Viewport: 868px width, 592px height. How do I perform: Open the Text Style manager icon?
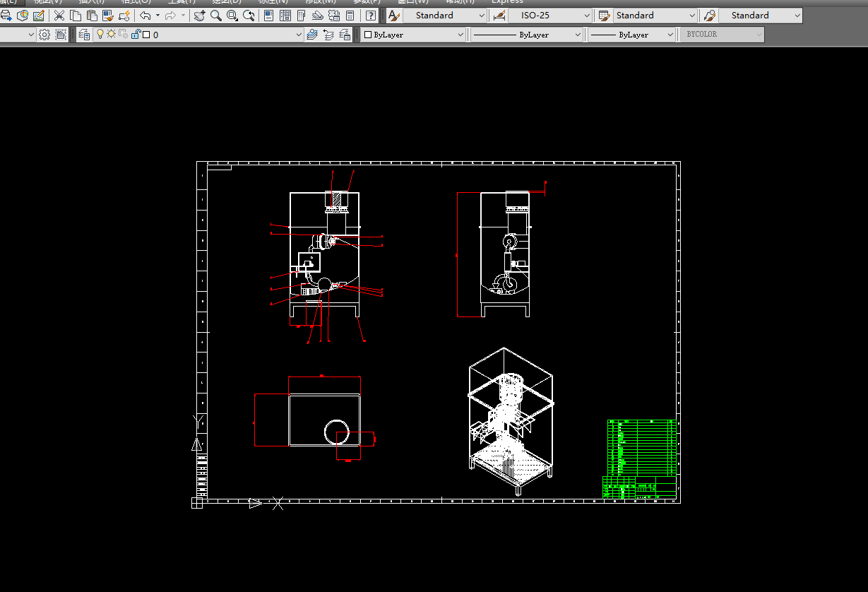tap(394, 16)
